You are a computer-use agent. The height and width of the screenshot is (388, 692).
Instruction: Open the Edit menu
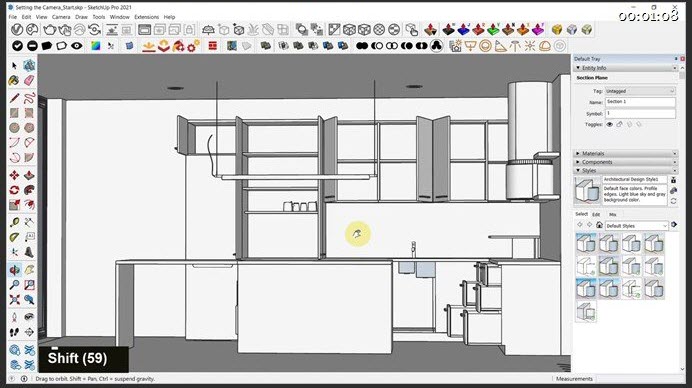pyautogui.click(x=26, y=17)
